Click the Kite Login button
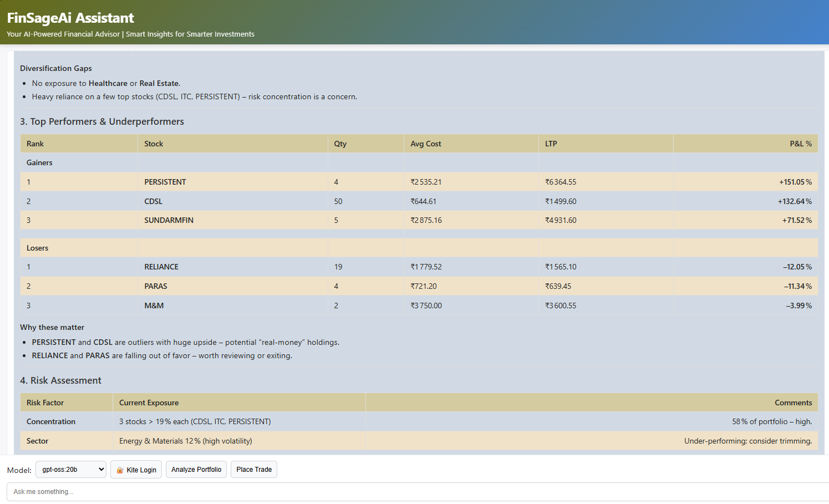This screenshot has width=829, height=504. pyautogui.click(x=136, y=470)
